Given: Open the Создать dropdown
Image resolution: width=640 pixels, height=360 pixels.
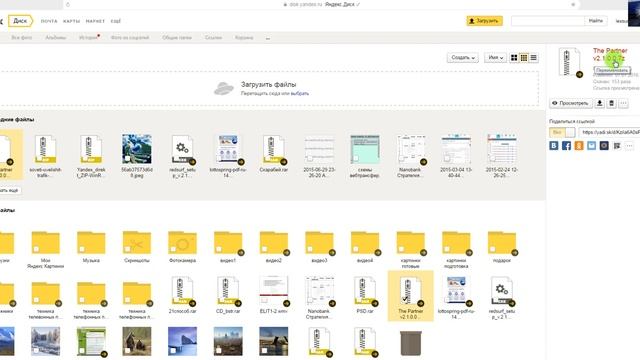Looking at the screenshot, I should 462,58.
